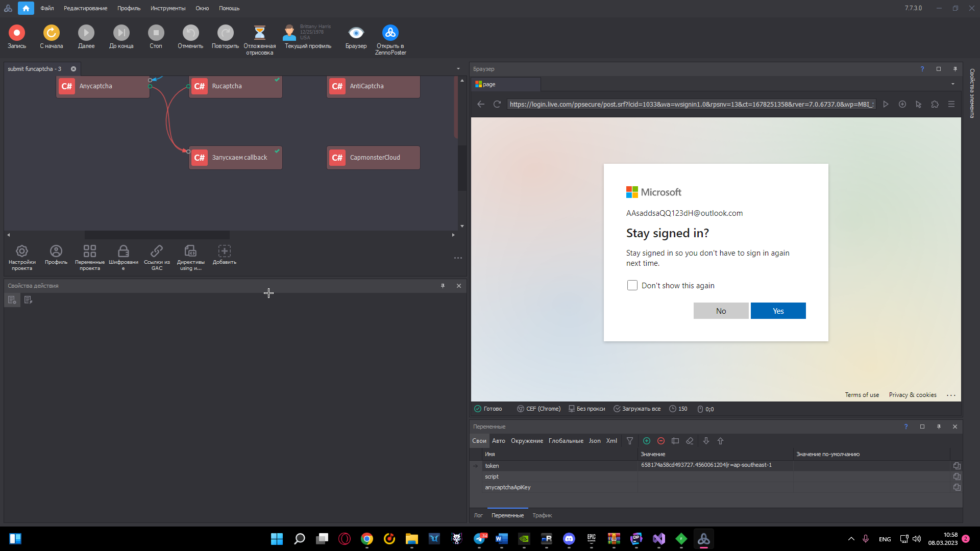The height and width of the screenshot is (551, 980).
Task: Check the "Don't show this again" checkbox
Action: coord(632,286)
